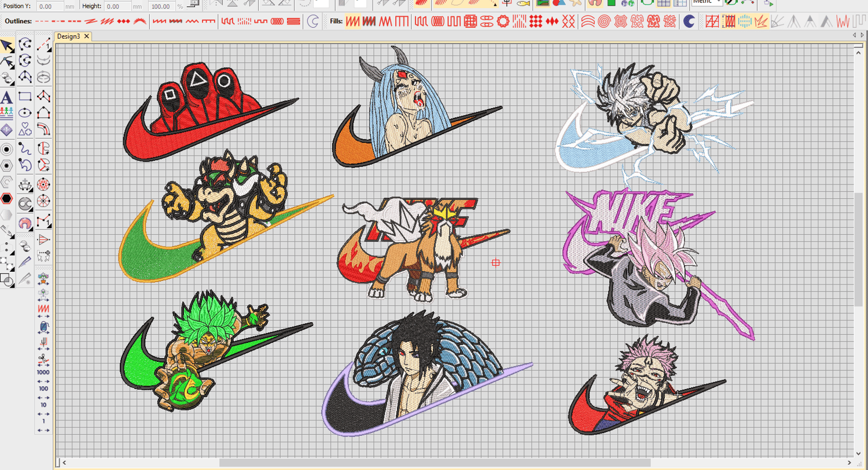Enable the XX cross stitch fill
This screenshot has height=470, width=868.
coord(569,21)
